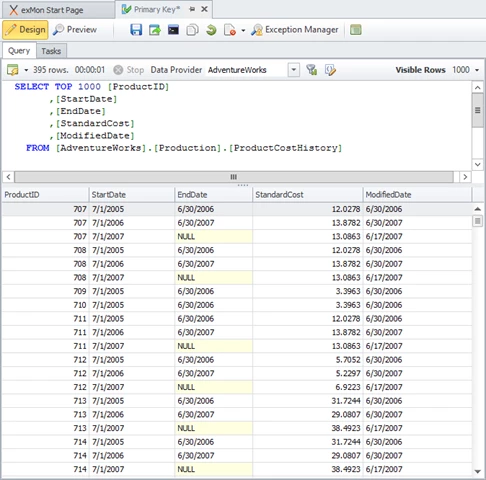Screen dimensions: 486x480
Task: Toggle the pin on Primary Key tab
Action: point(192,9)
